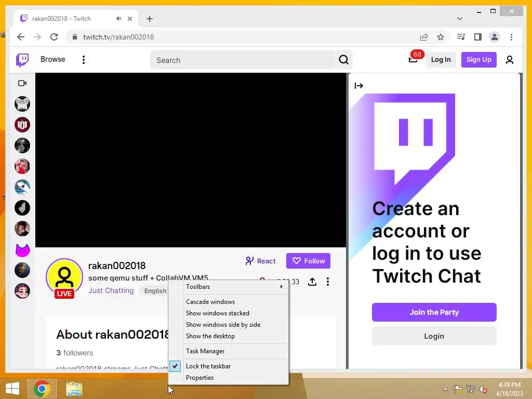This screenshot has width=532, height=399.
Task: Mute the tab via speaker icon
Action: point(118,19)
